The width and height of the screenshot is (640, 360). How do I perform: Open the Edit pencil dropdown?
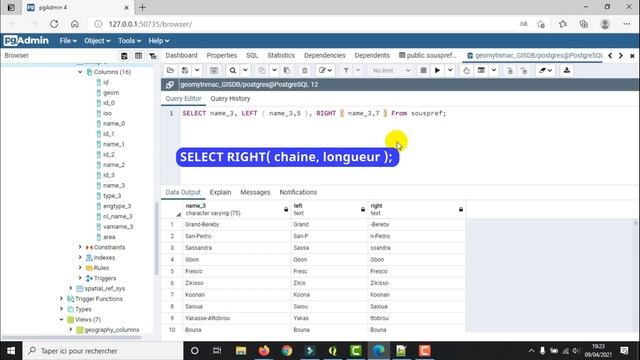click(x=325, y=70)
